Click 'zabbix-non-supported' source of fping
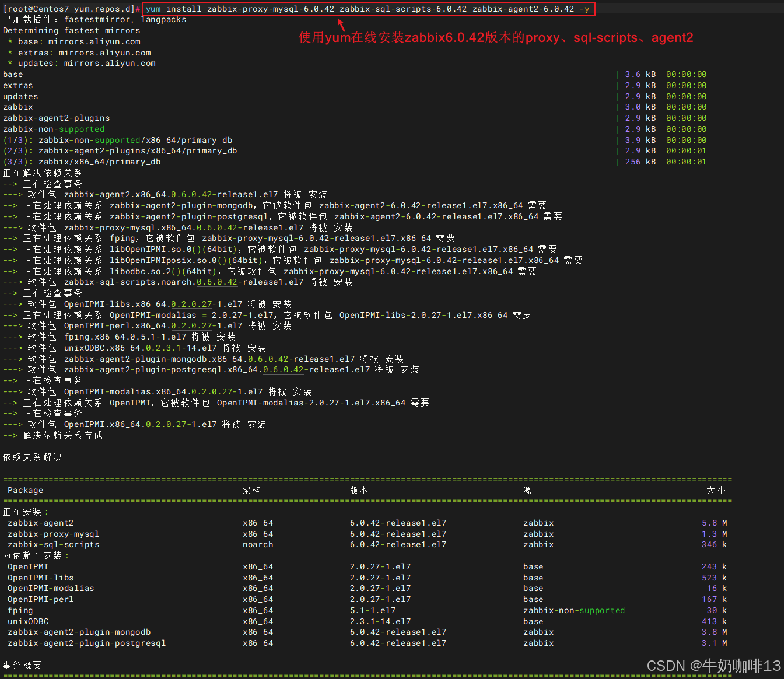 574,611
